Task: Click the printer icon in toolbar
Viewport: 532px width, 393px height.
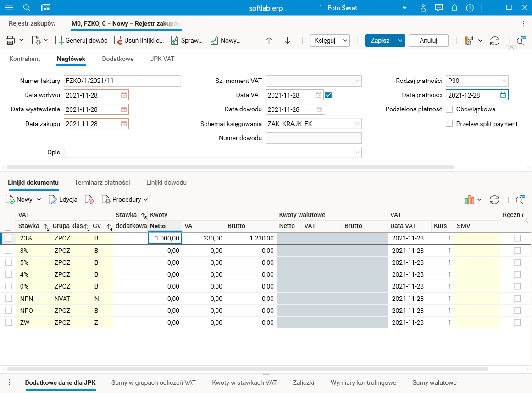Action: click(x=10, y=40)
